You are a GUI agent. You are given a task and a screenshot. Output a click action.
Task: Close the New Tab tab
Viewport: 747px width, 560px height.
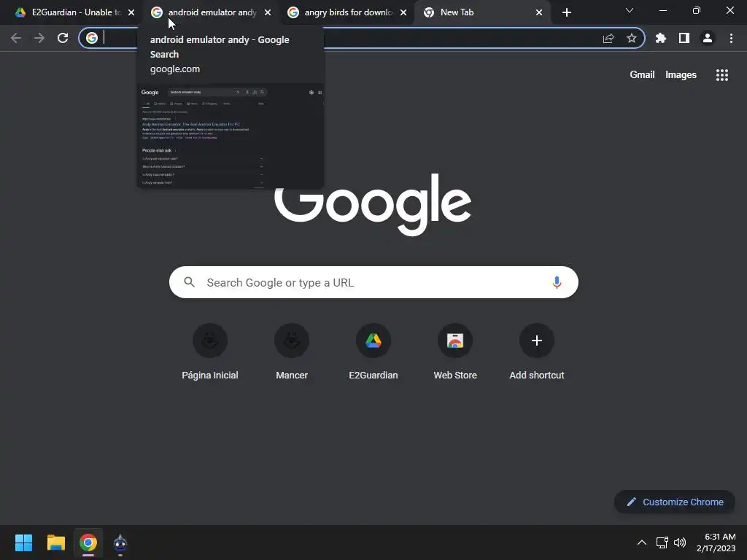tap(539, 12)
